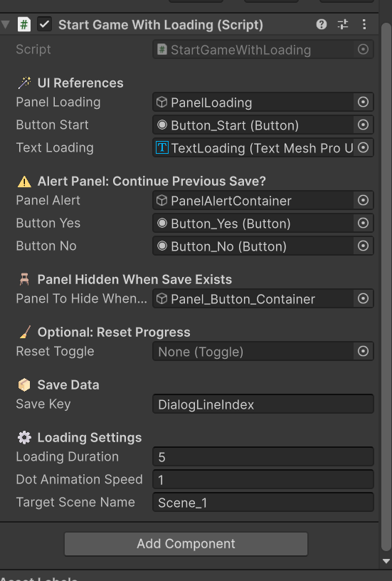Select the PanelAlertContainer object reference
The image size is (392, 581).
pos(253,201)
